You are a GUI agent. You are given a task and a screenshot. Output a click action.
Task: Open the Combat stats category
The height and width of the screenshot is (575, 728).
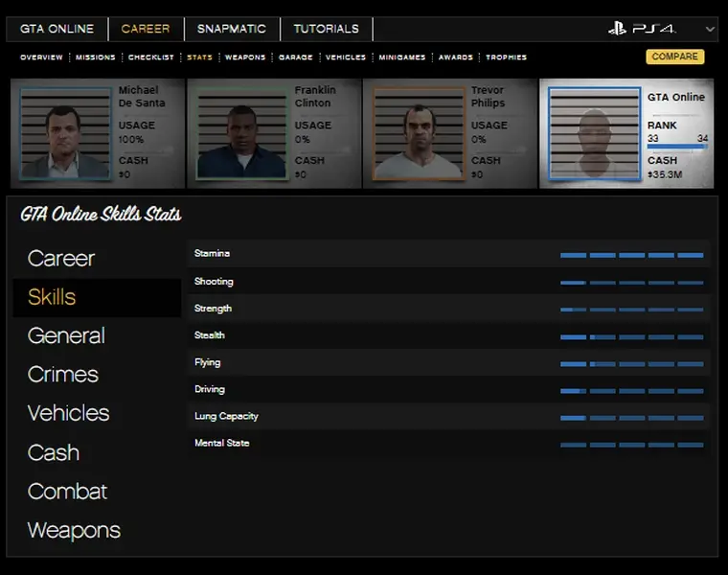(x=67, y=492)
